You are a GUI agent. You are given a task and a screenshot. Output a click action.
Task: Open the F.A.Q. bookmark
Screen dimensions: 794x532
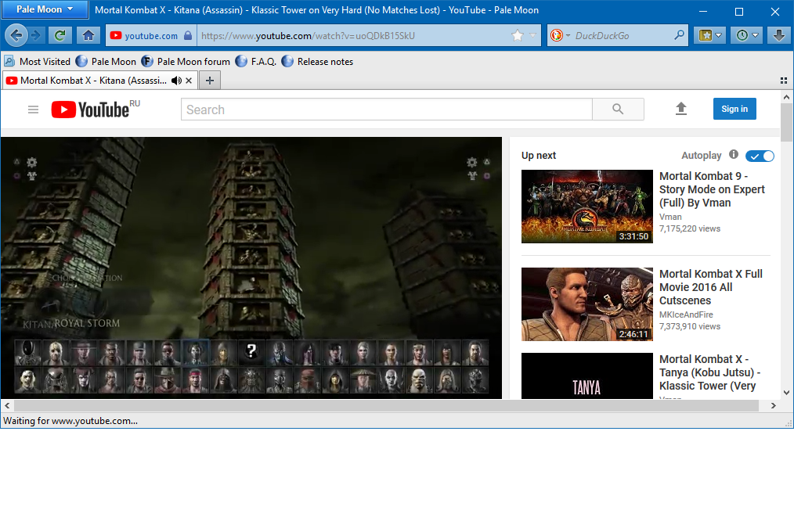pyautogui.click(x=256, y=62)
